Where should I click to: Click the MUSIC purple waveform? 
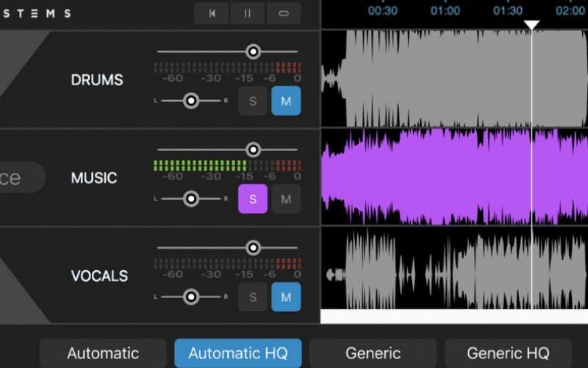click(454, 177)
